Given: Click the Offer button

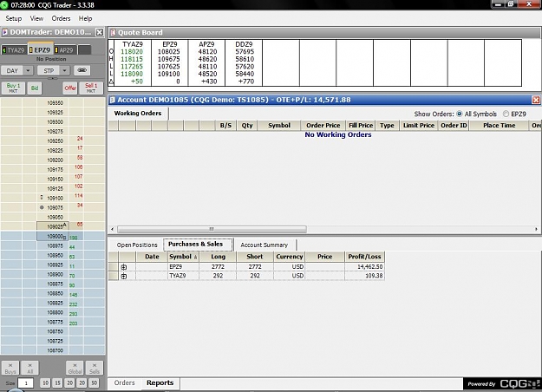Looking at the screenshot, I should [70, 88].
